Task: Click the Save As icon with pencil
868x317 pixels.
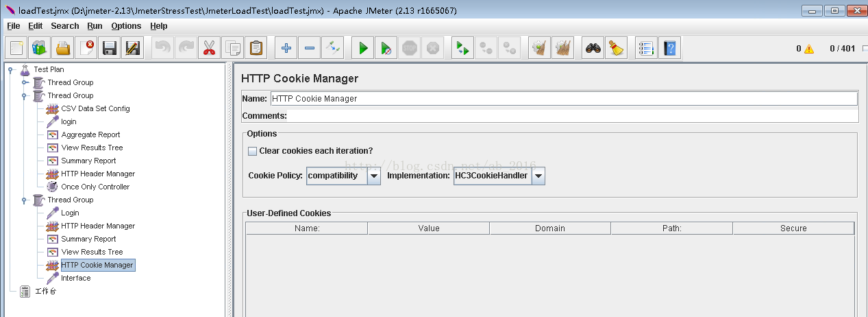Action: pyautogui.click(x=132, y=48)
